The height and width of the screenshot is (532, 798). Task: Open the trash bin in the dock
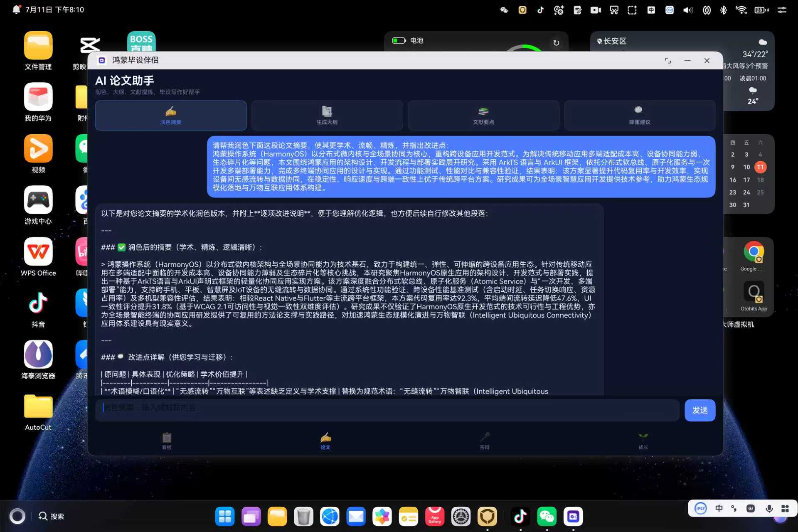[x=303, y=517]
